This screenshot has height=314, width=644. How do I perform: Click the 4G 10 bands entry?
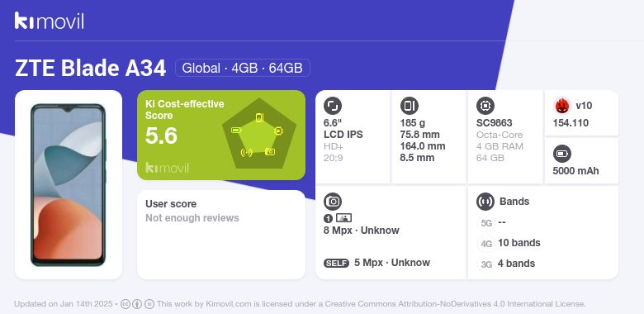tap(509, 243)
